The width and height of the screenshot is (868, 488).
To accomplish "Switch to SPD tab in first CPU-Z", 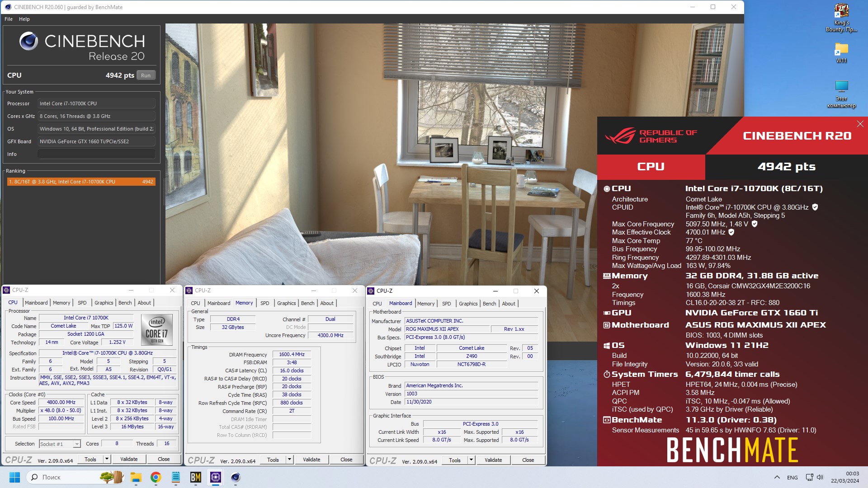I will [x=82, y=303].
